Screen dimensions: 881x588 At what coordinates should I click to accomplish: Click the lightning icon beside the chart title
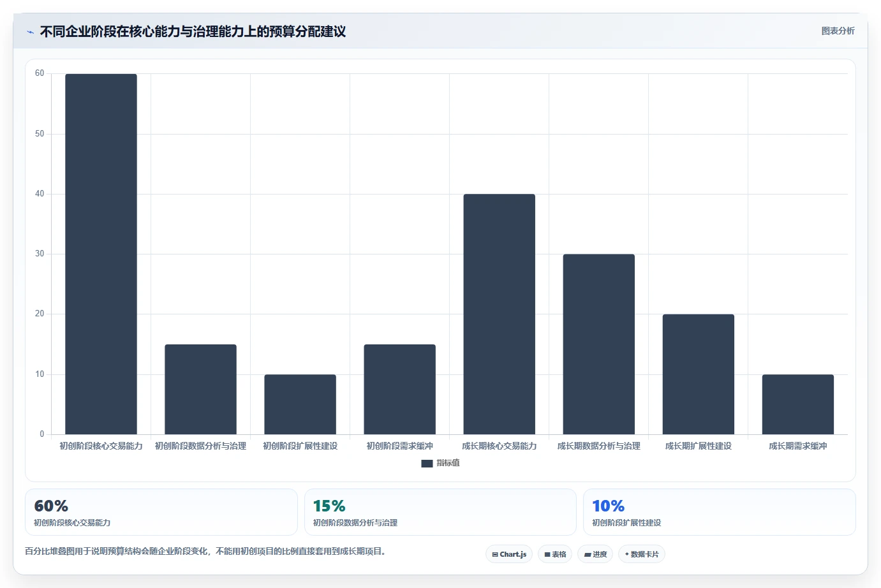[x=30, y=32]
